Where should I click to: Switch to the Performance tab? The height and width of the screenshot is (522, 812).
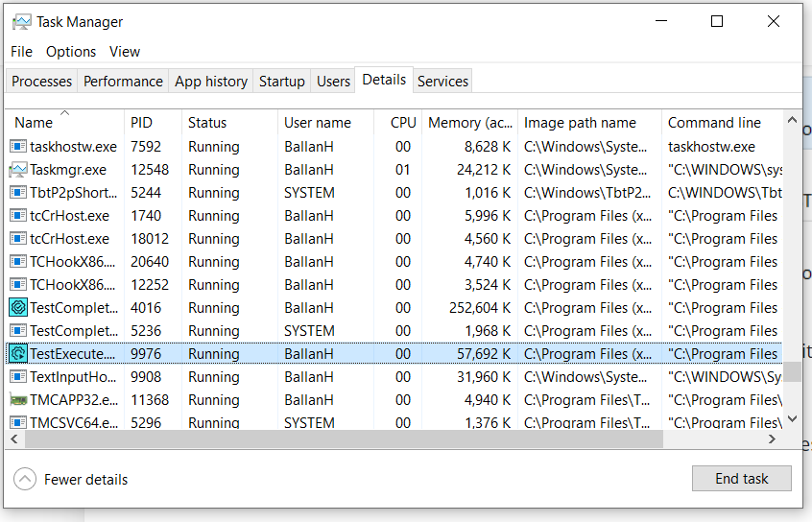click(x=123, y=82)
